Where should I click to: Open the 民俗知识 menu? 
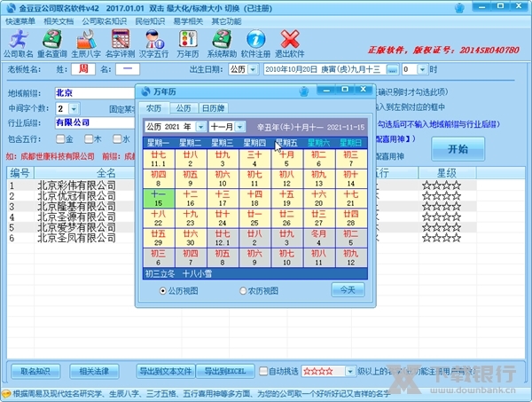150,21
